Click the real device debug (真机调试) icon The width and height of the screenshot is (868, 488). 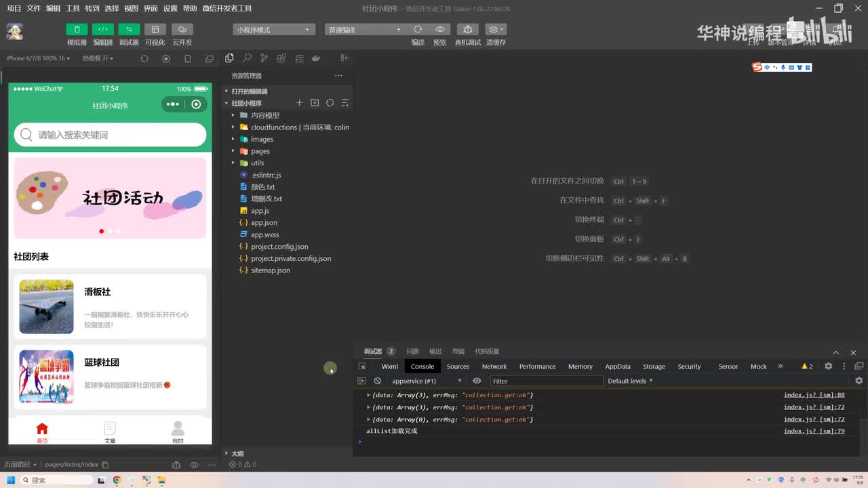[x=467, y=29]
